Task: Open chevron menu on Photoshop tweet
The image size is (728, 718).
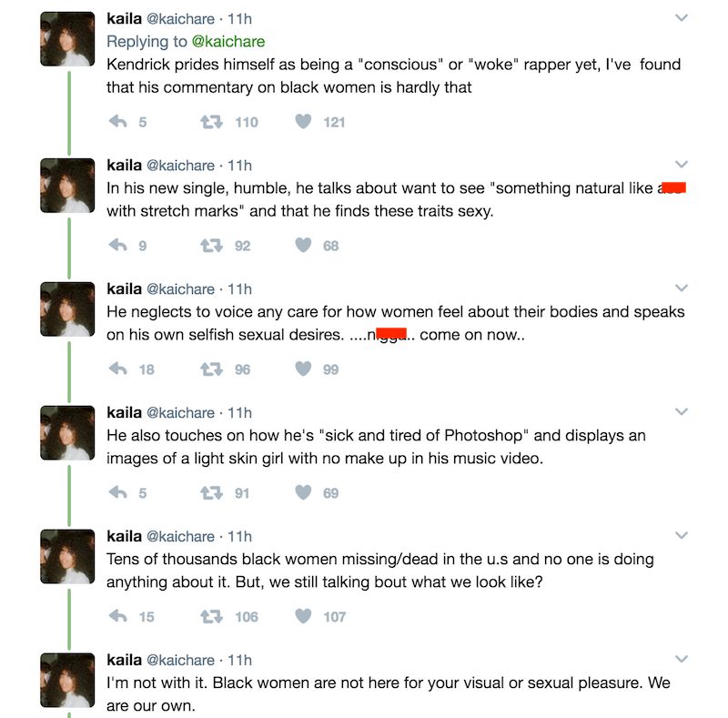Action: click(x=681, y=412)
